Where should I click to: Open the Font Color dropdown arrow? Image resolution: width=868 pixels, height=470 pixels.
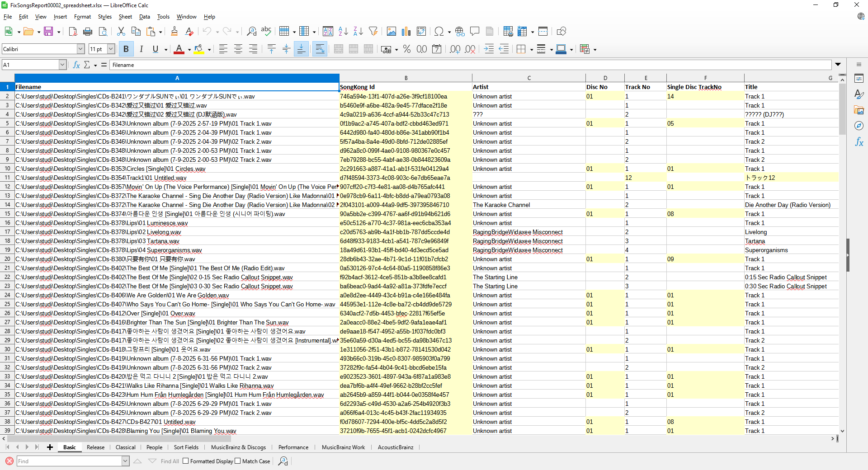(189, 49)
